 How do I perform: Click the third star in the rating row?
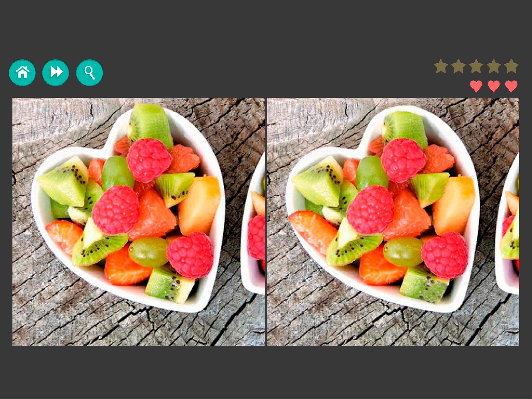(476, 66)
